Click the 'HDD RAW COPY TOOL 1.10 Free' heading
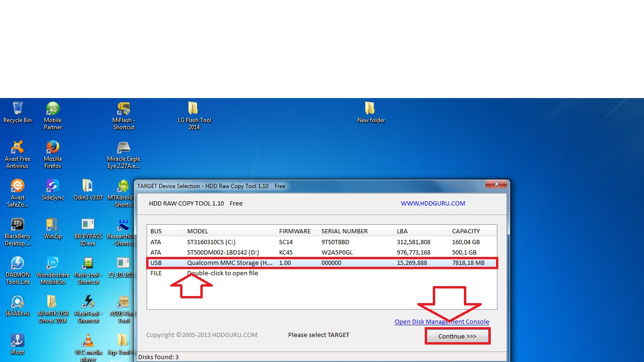The width and height of the screenshot is (644, 362). tap(196, 204)
